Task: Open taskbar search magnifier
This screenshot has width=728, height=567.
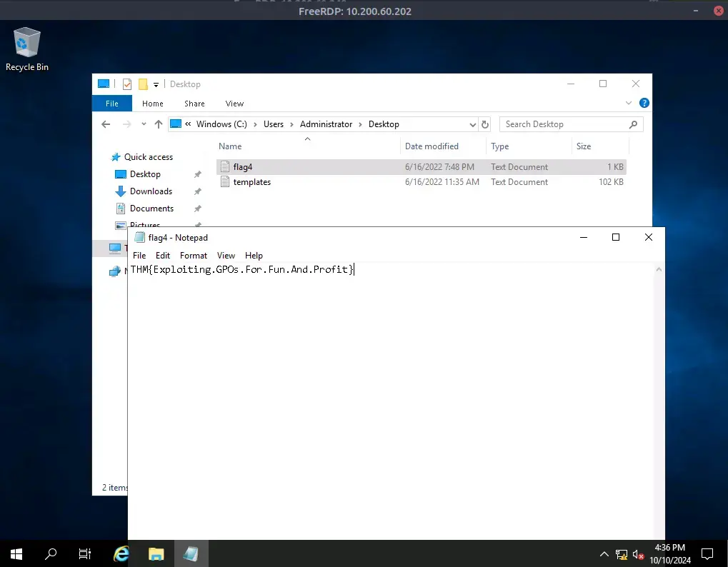Action: pyautogui.click(x=51, y=553)
